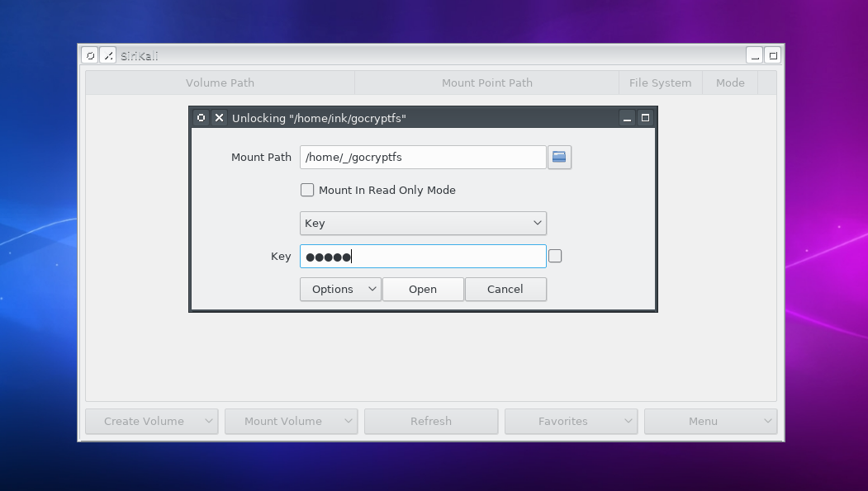Open the window menu icon of Unlocking dialog
This screenshot has height=491, width=868.
[201, 118]
